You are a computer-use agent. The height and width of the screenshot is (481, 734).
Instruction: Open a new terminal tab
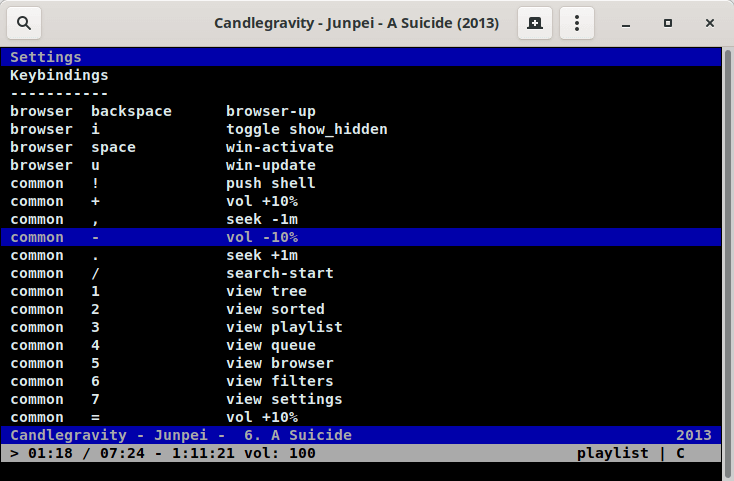coord(535,23)
